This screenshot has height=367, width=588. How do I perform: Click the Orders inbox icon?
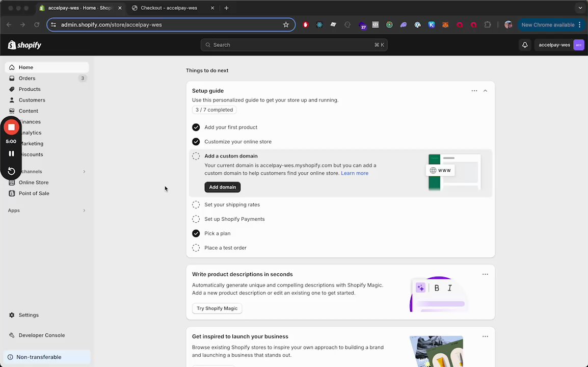click(x=12, y=78)
